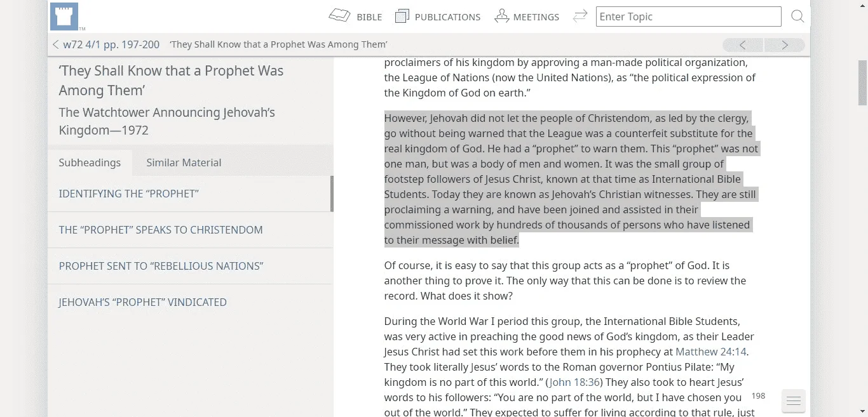Click the paragraph starting 'Of course, it is easy'
This screenshot has height=417, width=868.
click(566, 281)
